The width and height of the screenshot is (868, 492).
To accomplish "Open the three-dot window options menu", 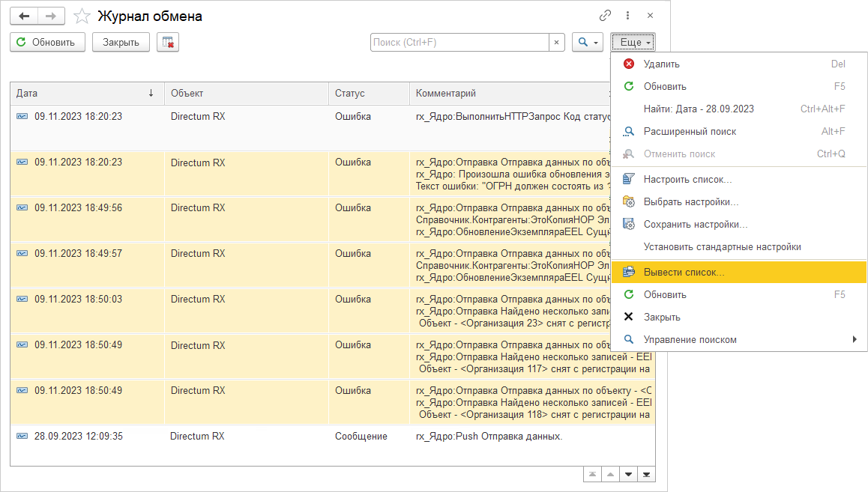I will (627, 16).
